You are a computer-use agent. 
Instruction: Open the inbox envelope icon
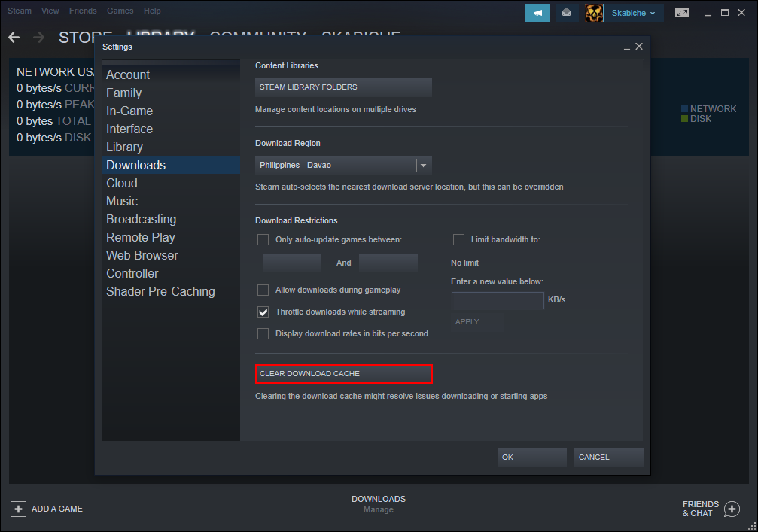click(x=566, y=13)
